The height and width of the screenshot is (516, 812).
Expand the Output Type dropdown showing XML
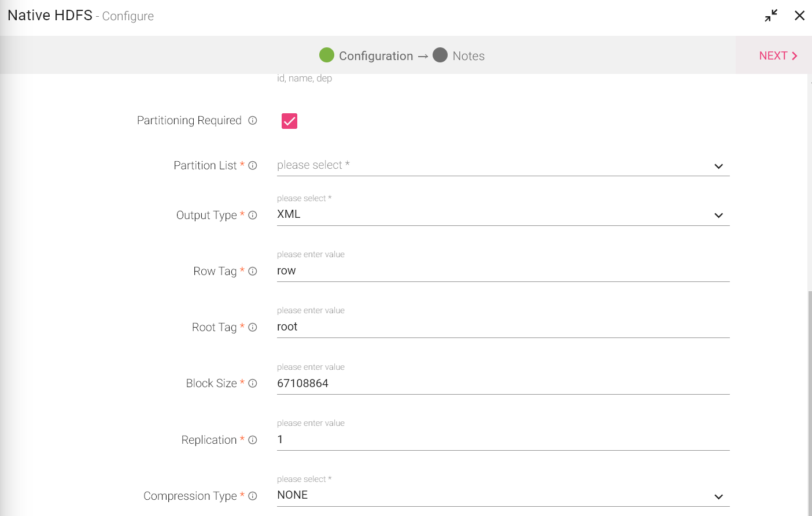pyautogui.click(x=502, y=215)
